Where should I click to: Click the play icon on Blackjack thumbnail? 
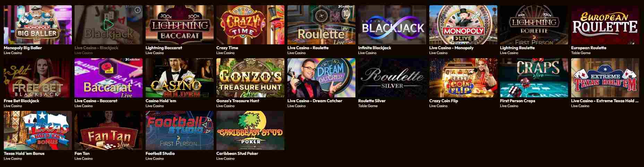[x=108, y=25]
